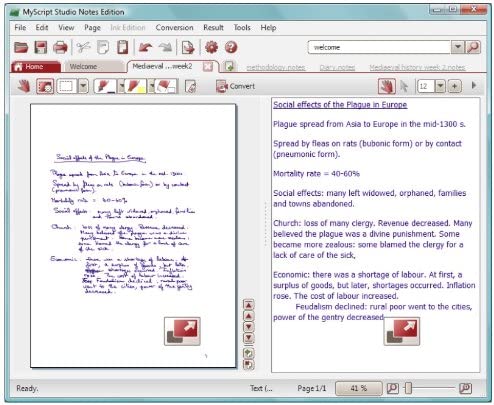
Task: Open the font size dropdown arrow
Action: click(440, 86)
